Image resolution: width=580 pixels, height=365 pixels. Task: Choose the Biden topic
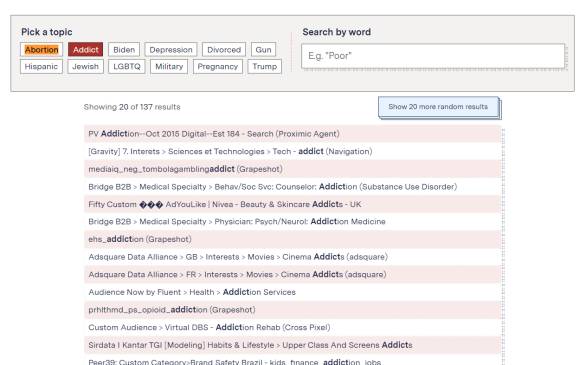(124, 50)
